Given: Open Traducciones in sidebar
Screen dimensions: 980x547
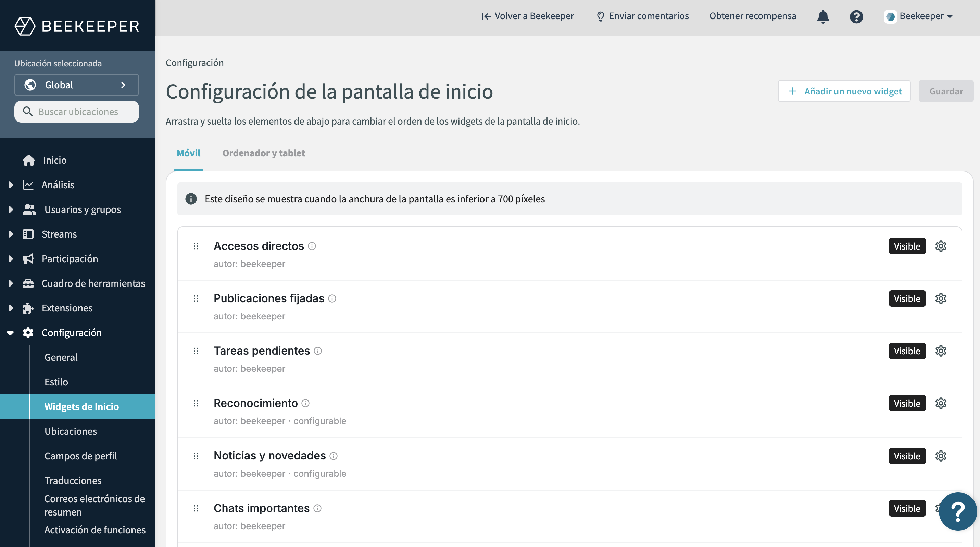Looking at the screenshot, I should [73, 481].
